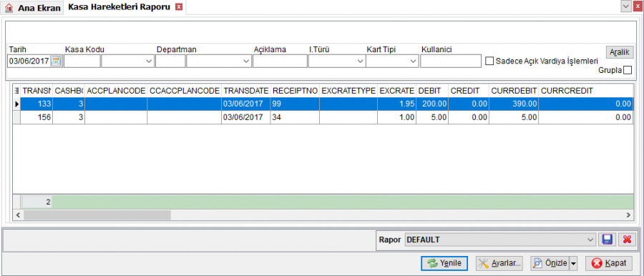The width and height of the screenshot is (644, 276).
Task: Click the Yenile refresh button
Action: click(444, 263)
